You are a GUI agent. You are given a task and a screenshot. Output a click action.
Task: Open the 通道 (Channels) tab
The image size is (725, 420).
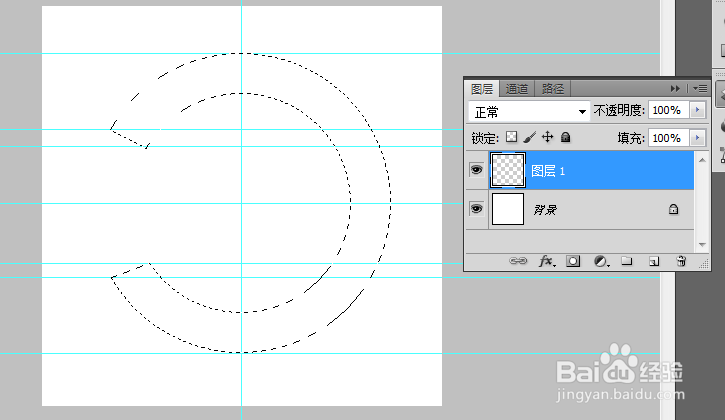point(516,88)
